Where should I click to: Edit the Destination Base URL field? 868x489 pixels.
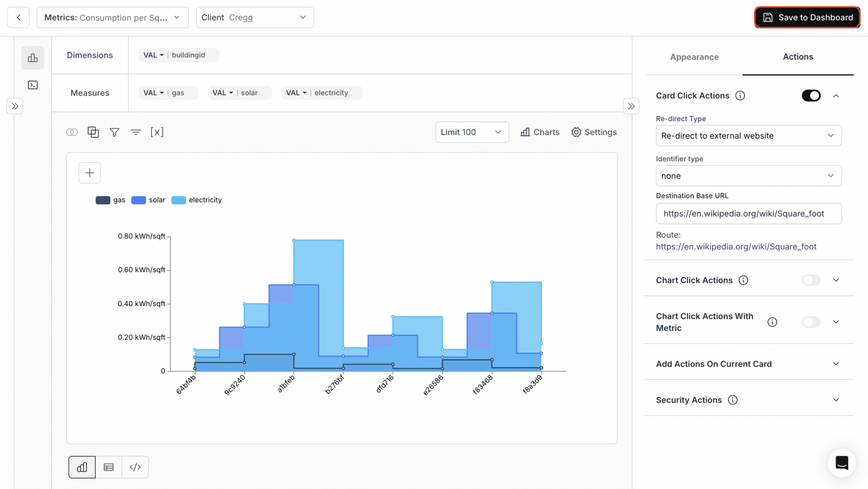[748, 213]
